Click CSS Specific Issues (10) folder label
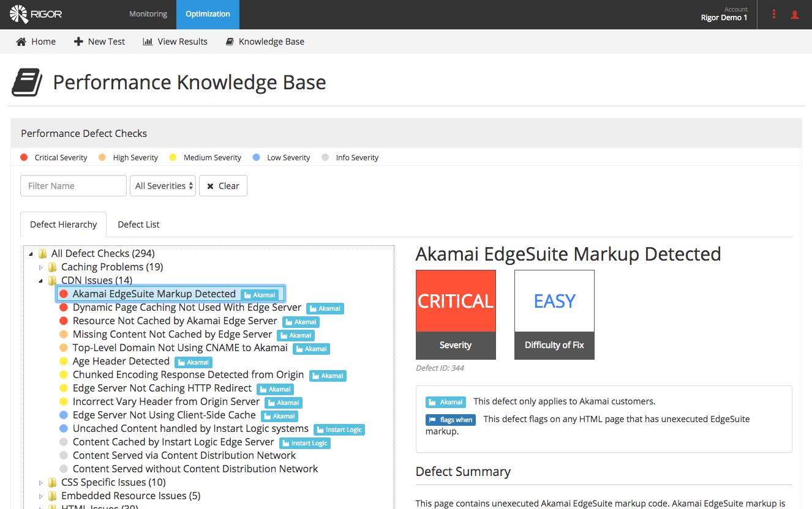The height and width of the screenshot is (509, 812). [114, 482]
